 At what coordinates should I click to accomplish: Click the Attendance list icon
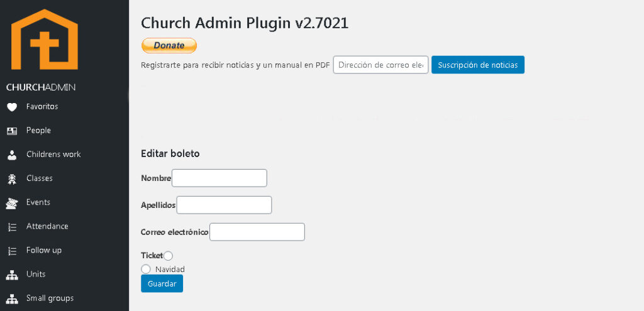[11, 227]
